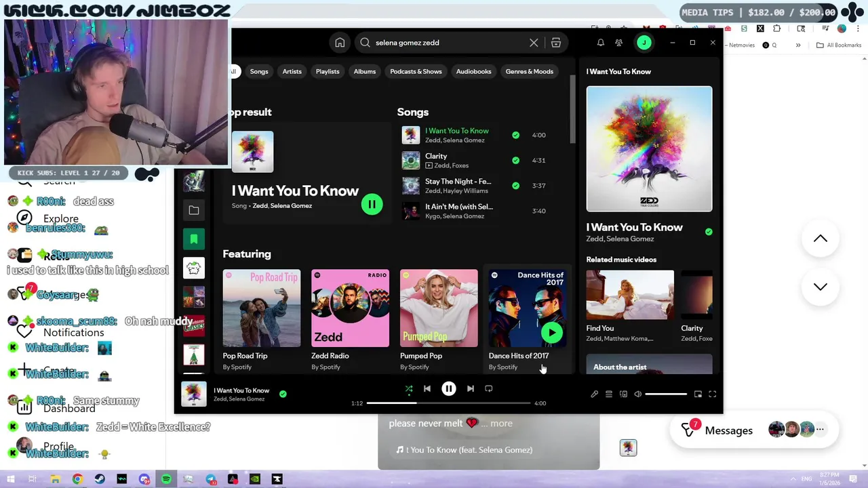Viewport: 868px width, 488px height.
Task: Open Windows Start menu
Action: pos(10,479)
